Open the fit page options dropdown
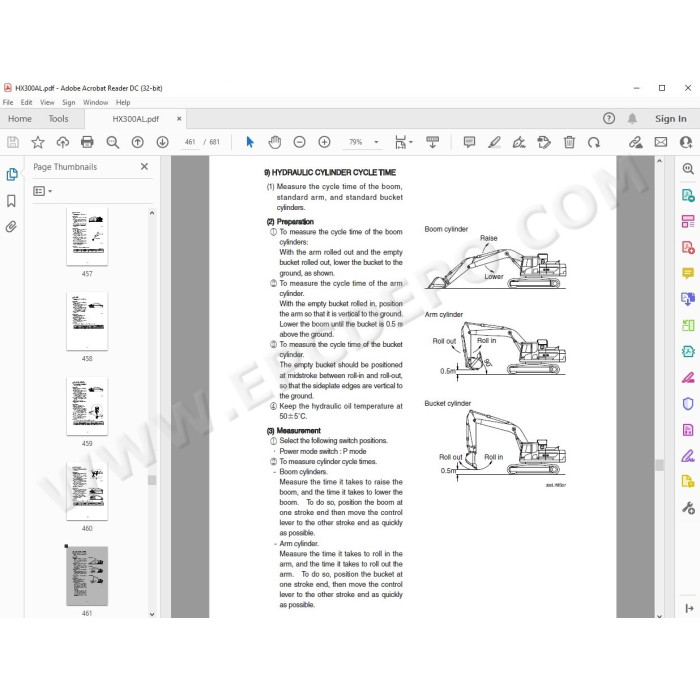This screenshot has height=700, width=700. [404, 142]
